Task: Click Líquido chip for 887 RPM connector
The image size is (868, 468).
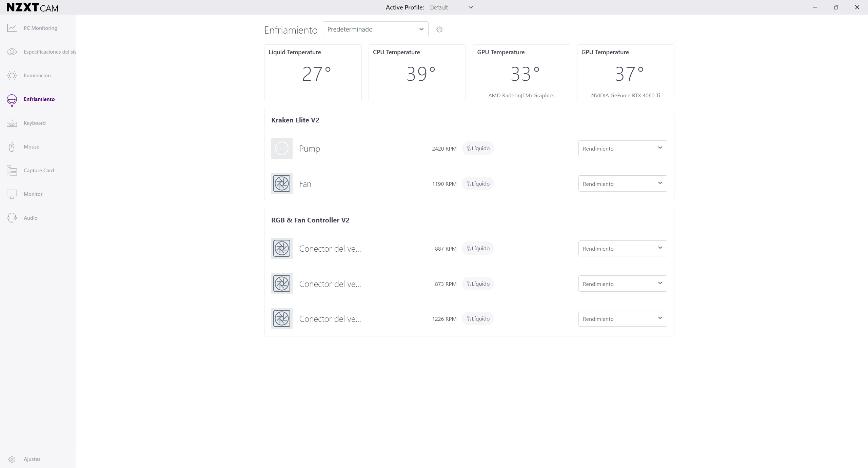Action: point(478,248)
